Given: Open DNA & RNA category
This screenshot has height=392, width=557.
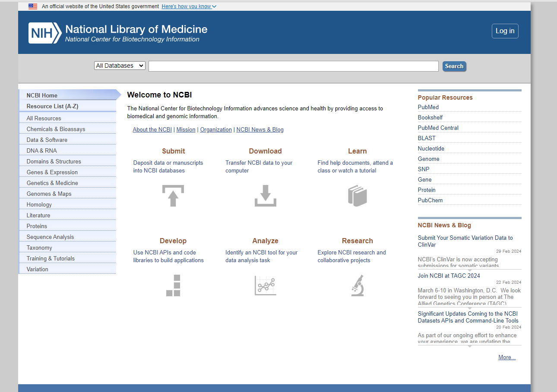Looking at the screenshot, I should [68, 151].
